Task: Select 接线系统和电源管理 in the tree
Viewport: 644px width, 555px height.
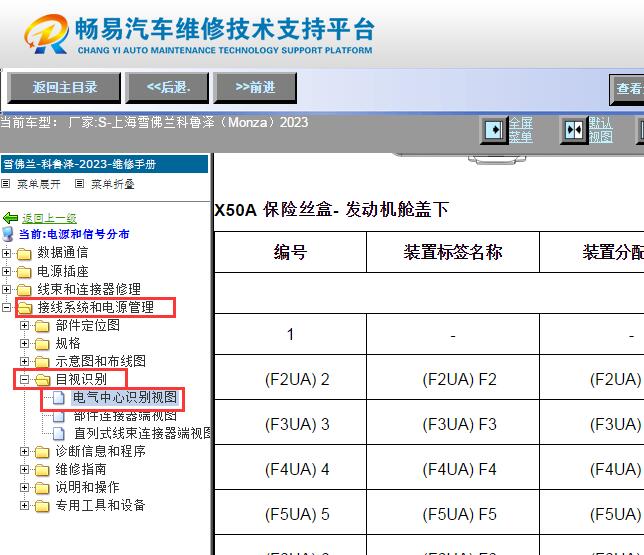Action: [x=96, y=307]
